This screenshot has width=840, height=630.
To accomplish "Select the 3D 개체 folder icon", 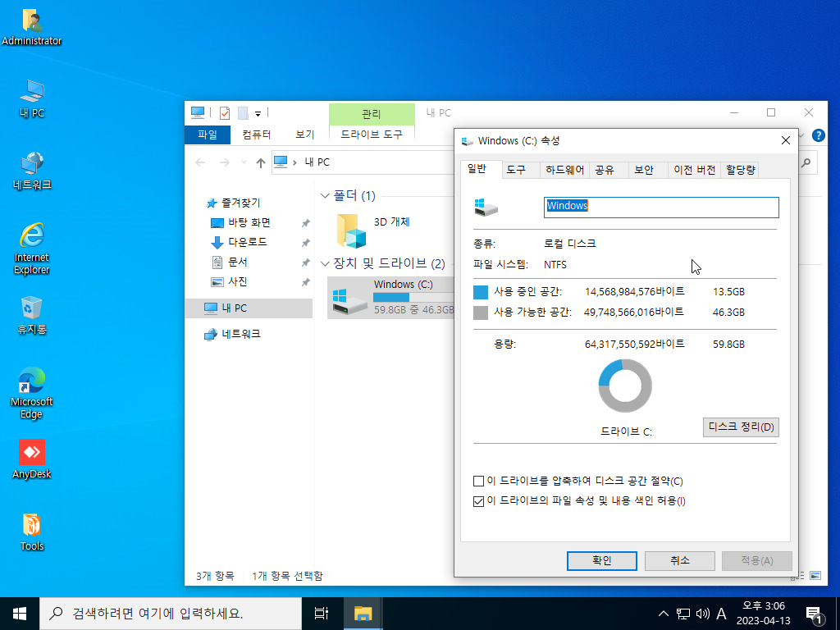I will [x=352, y=231].
